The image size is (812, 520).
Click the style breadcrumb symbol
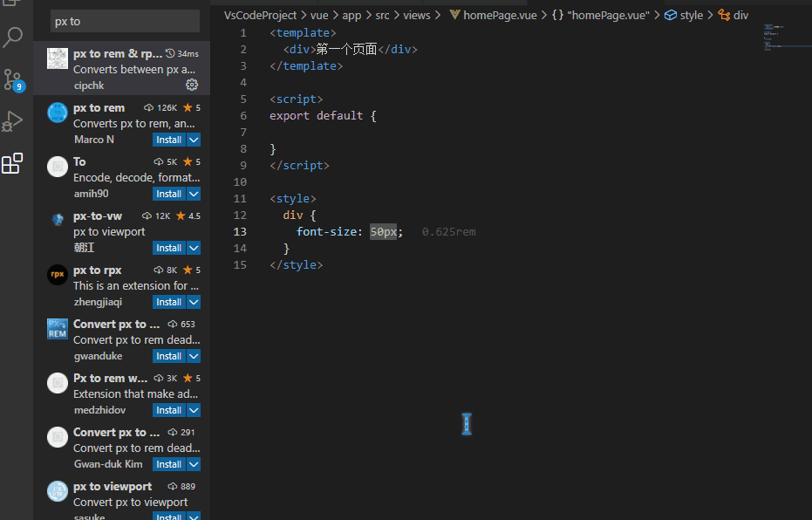(x=691, y=16)
